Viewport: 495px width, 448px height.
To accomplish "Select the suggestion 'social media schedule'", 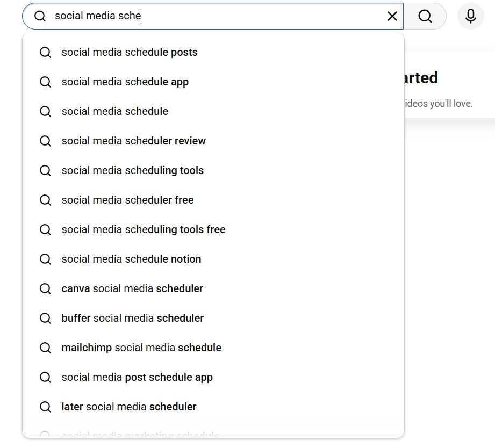I will tap(114, 111).
